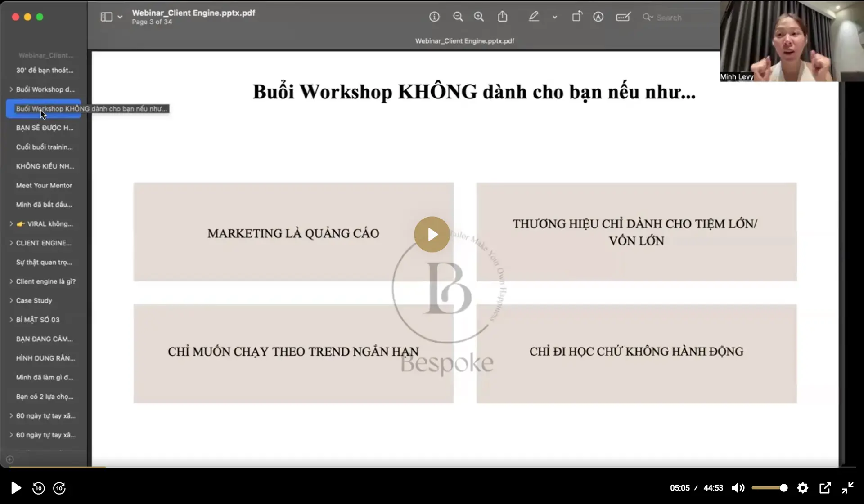Expand the Case Study outline item
This screenshot has width=864, height=504.
click(11, 301)
